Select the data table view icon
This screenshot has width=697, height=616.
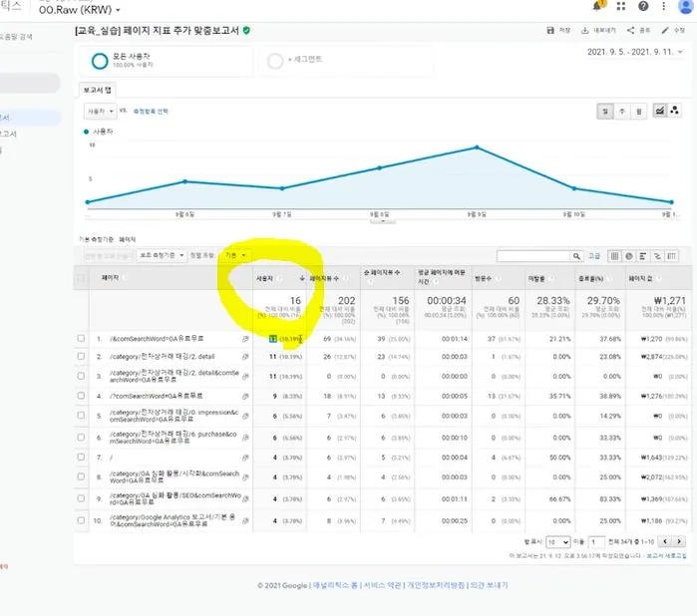coord(615,256)
